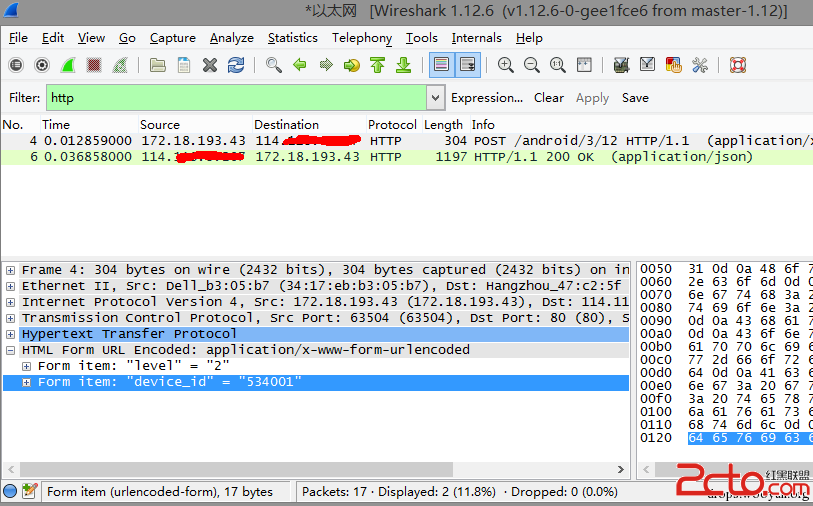Click the http filter input field
813x506 pixels.
point(236,98)
